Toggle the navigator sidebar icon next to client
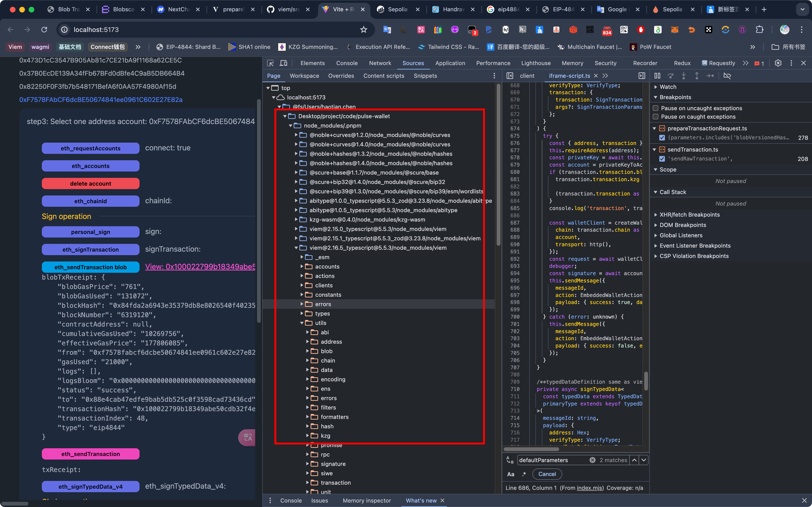The image size is (812, 507). [510, 76]
